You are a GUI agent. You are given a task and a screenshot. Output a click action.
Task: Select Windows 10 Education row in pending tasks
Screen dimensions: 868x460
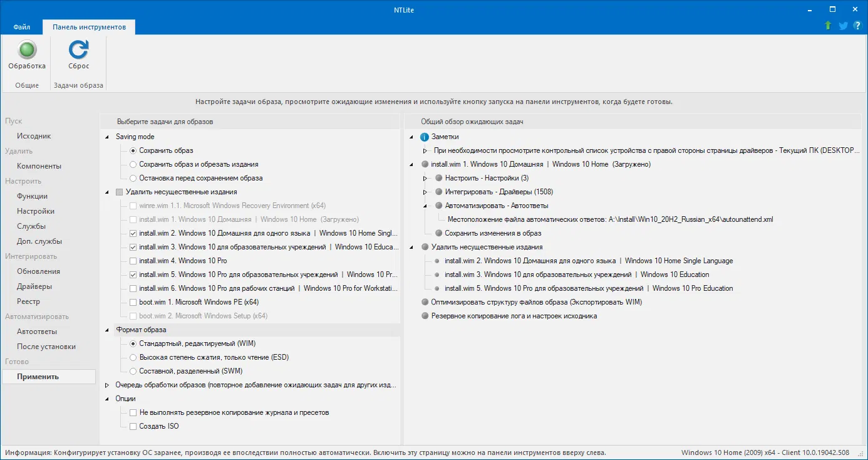577,274
